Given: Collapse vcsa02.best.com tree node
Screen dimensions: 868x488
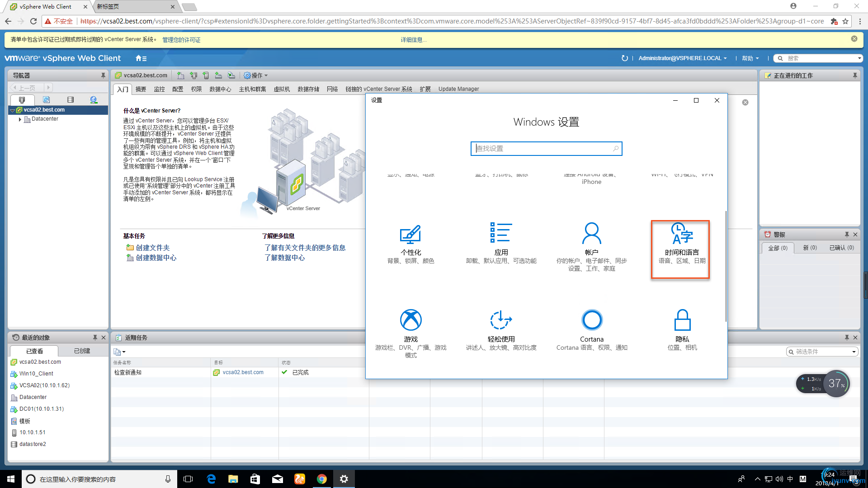Looking at the screenshot, I should point(12,110).
